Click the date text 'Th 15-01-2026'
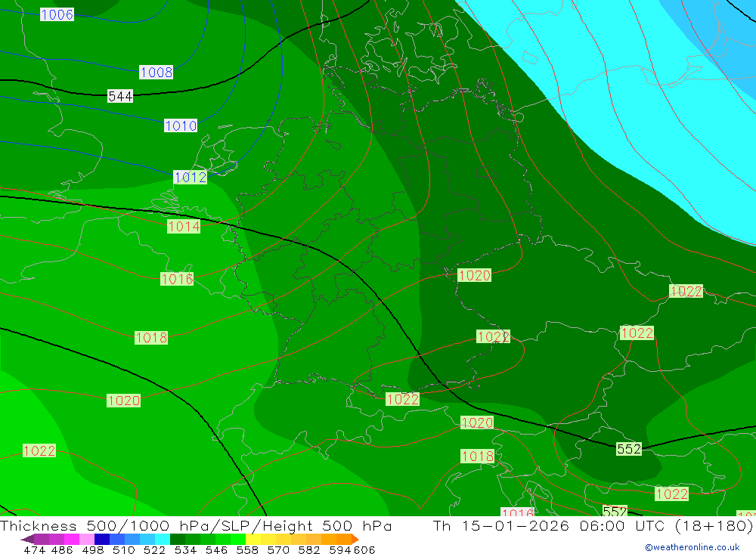 (x=501, y=525)
